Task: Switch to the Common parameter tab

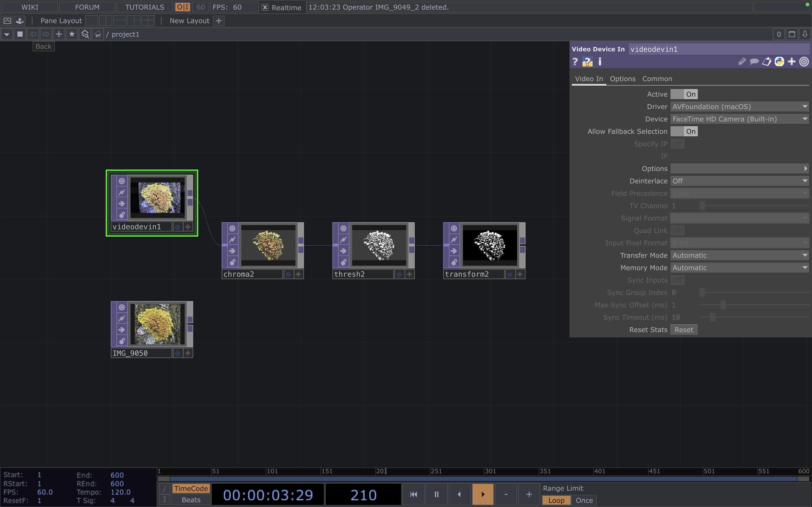Action: click(657, 79)
